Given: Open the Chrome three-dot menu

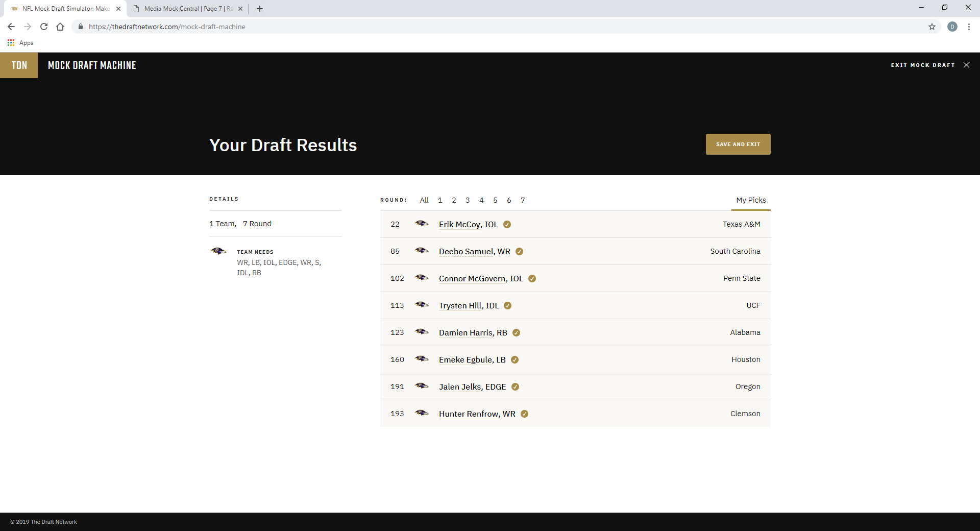Looking at the screenshot, I should [x=969, y=27].
